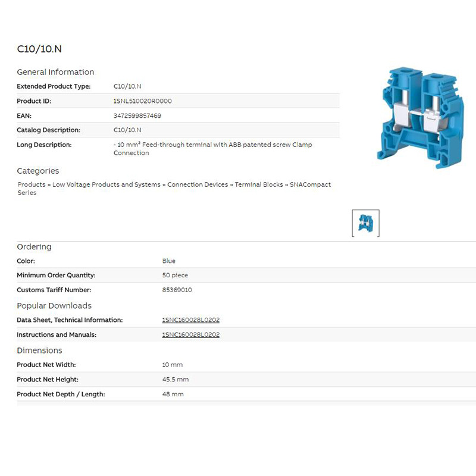The width and height of the screenshot is (476, 476).
Task: Click Product ID value 1SNL510020R0000
Action: [x=143, y=101]
